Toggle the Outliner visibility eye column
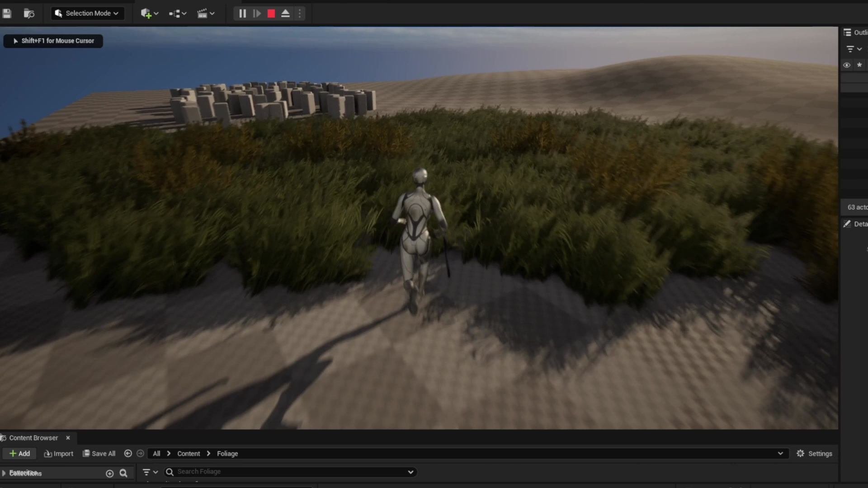The height and width of the screenshot is (488, 868). pyautogui.click(x=847, y=65)
